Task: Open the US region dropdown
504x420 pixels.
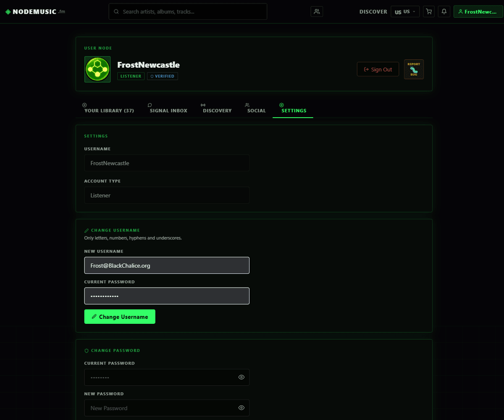Action: 405,12
